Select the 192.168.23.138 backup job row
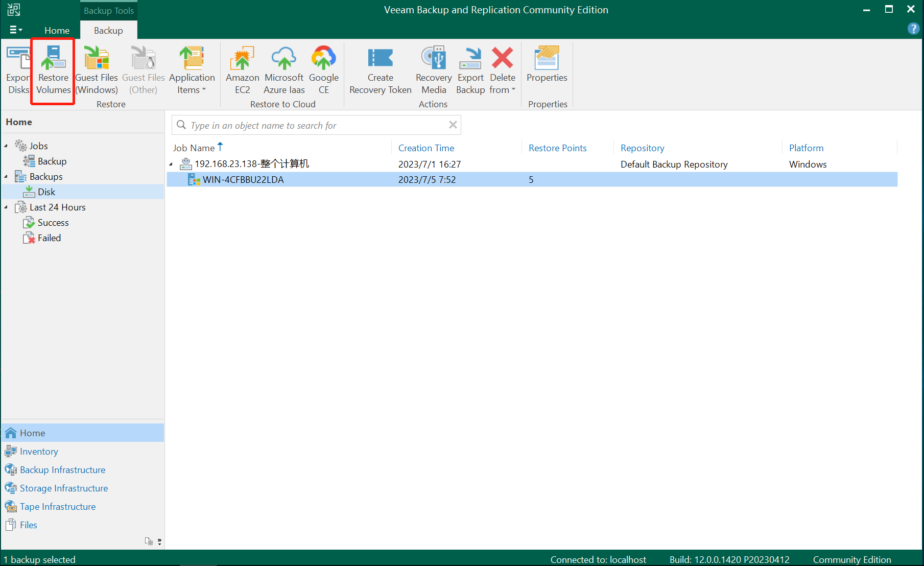This screenshot has height=566, width=924. tap(532, 164)
